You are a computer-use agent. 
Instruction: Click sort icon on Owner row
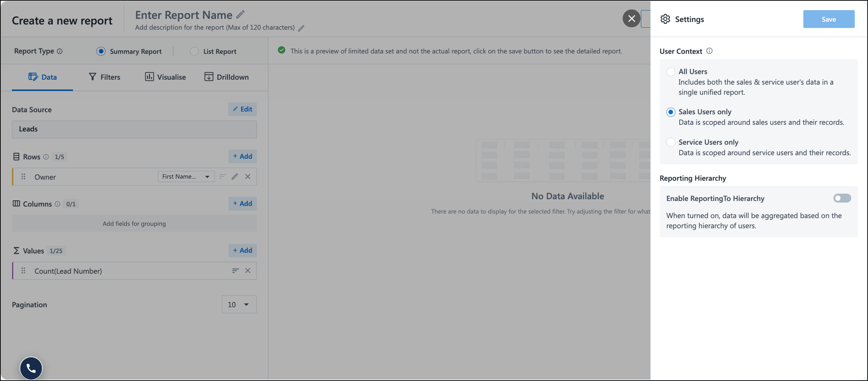[x=223, y=177]
